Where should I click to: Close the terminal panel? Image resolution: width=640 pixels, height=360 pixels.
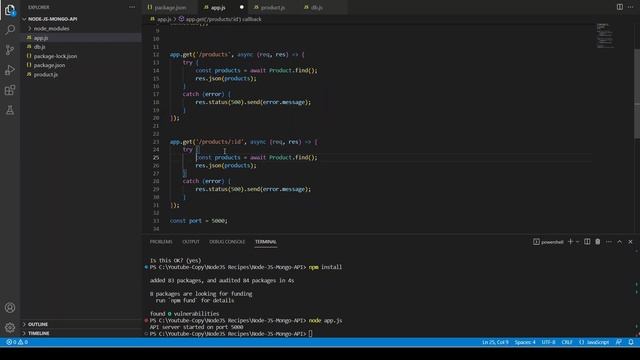point(630,242)
